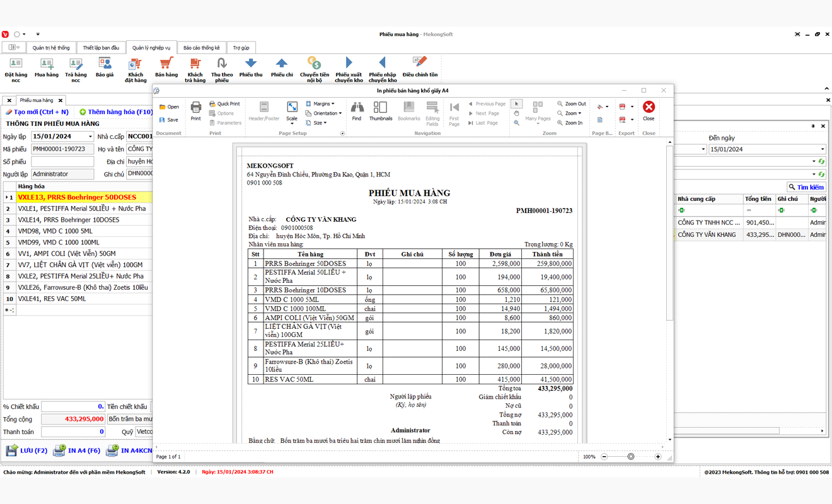
Task: Click Thêm hàng hóa (F10) button
Action: pyautogui.click(x=115, y=112)
